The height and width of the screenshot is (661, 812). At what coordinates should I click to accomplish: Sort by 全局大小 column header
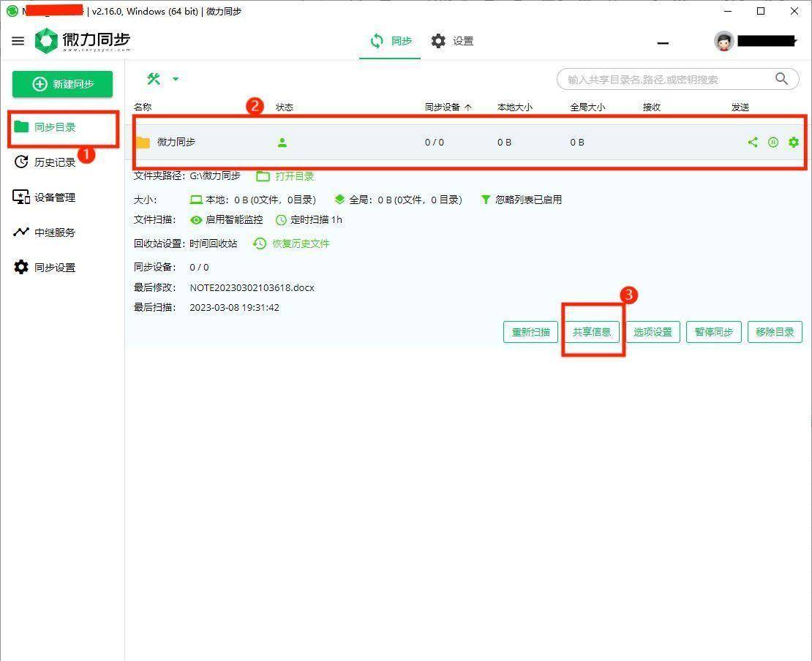pyautogui.click(x=587, y=107)
